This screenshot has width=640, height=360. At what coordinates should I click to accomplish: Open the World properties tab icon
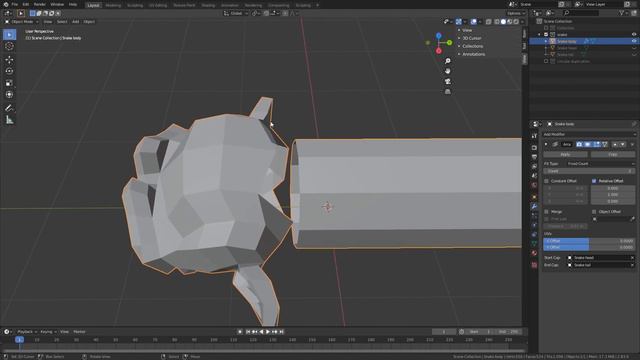tap(534, 185)
